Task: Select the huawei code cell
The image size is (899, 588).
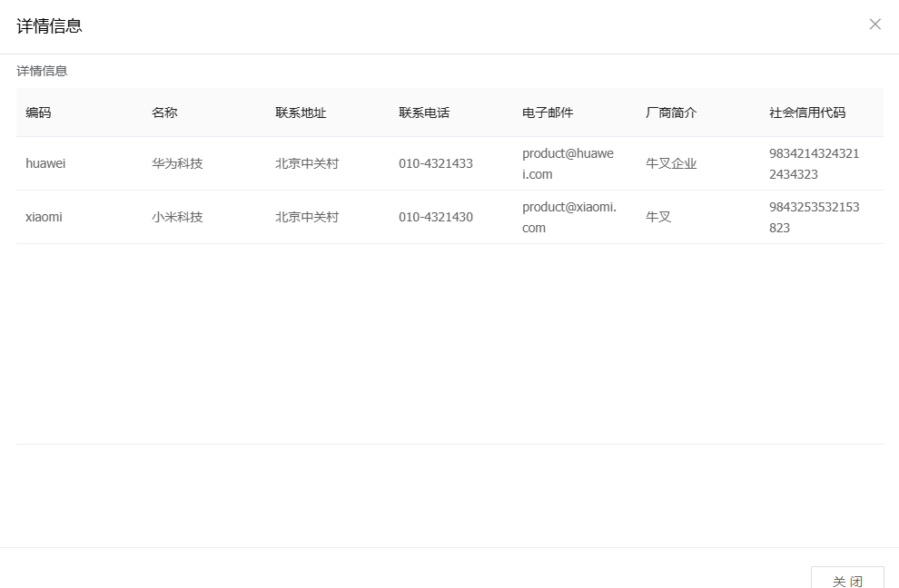Action: (x=45, y=163)
